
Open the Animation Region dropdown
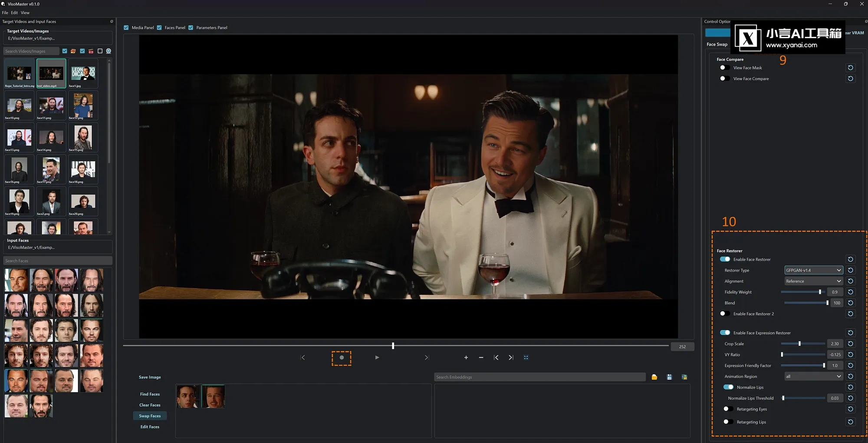coord(813,376)
